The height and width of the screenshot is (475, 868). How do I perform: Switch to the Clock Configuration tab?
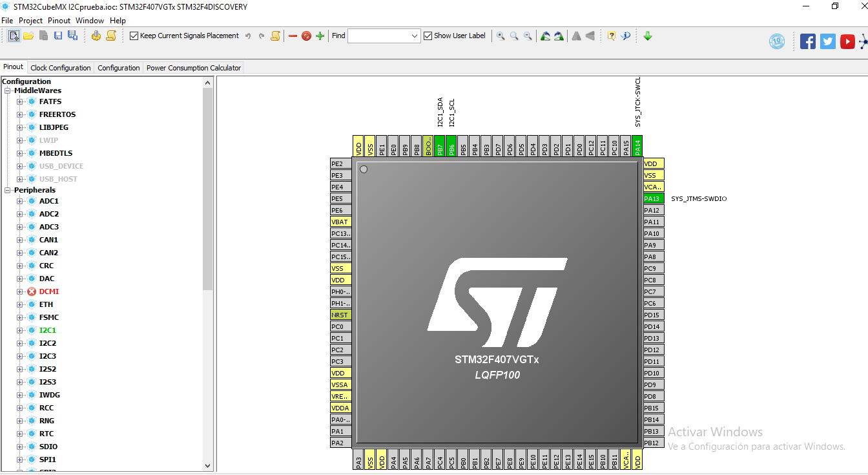tap(61, 68)
